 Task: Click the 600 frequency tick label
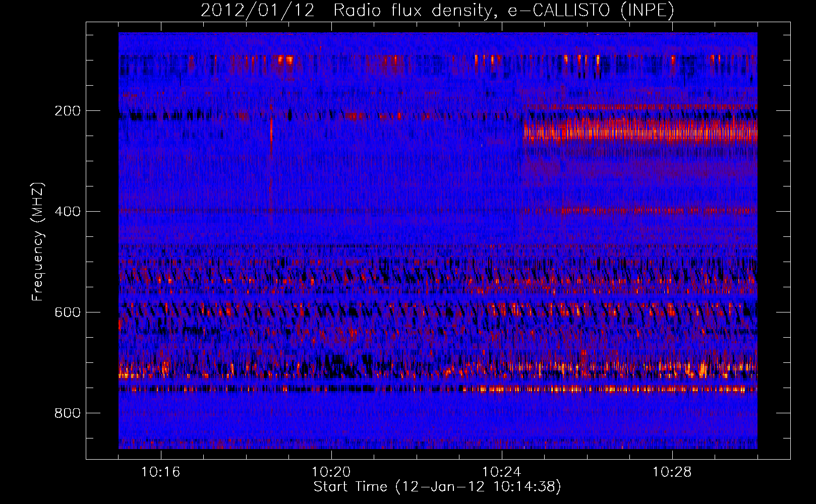(67, 312)
